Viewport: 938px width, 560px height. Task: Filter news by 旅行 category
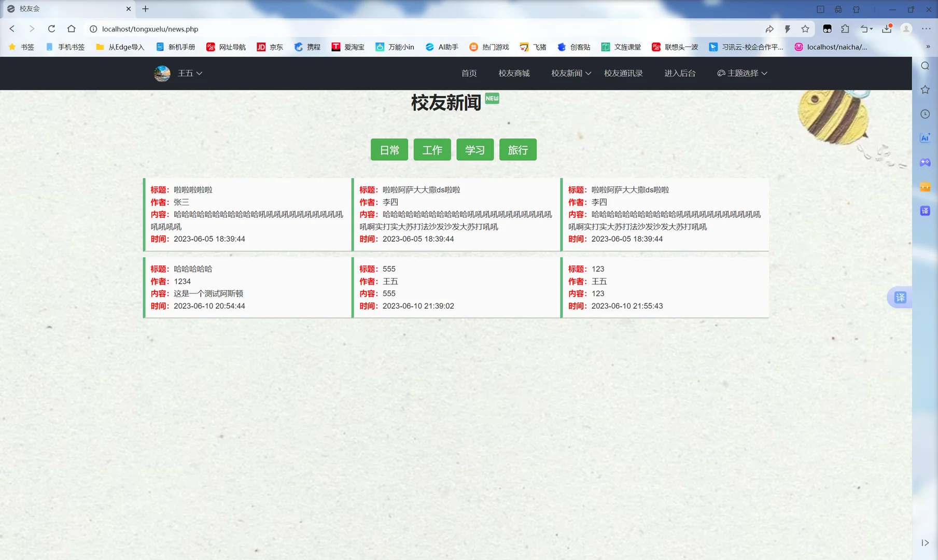click(x=517, y=149)
